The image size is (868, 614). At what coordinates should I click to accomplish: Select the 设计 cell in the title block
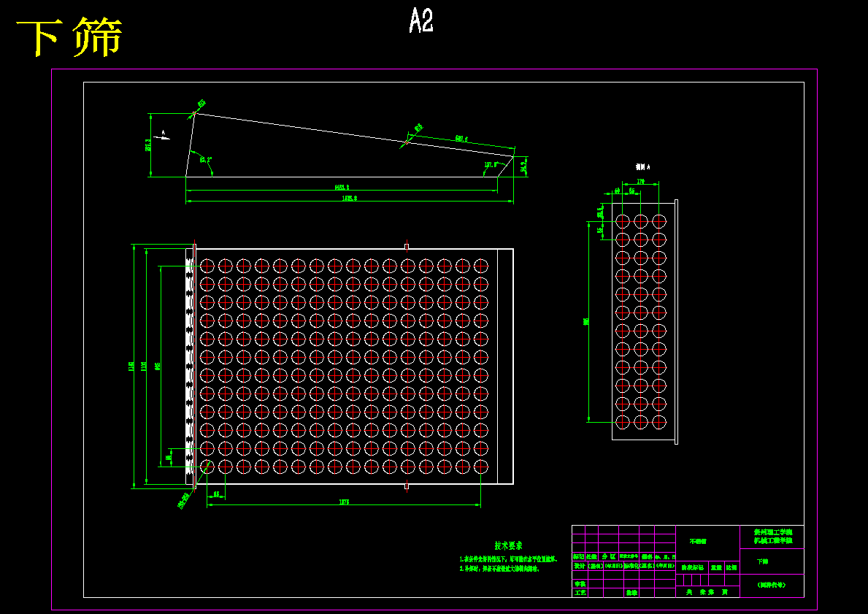pos(579,567)
